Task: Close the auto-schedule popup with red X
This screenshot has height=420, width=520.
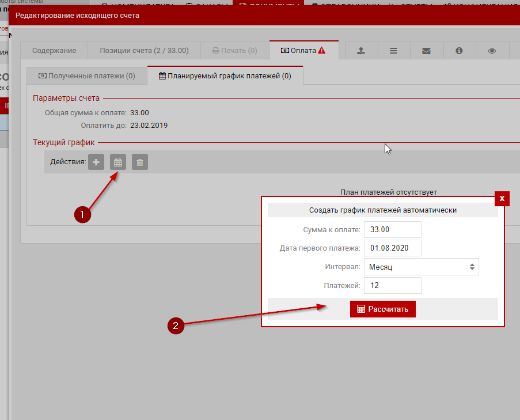Action: click(x=502, y=198)
